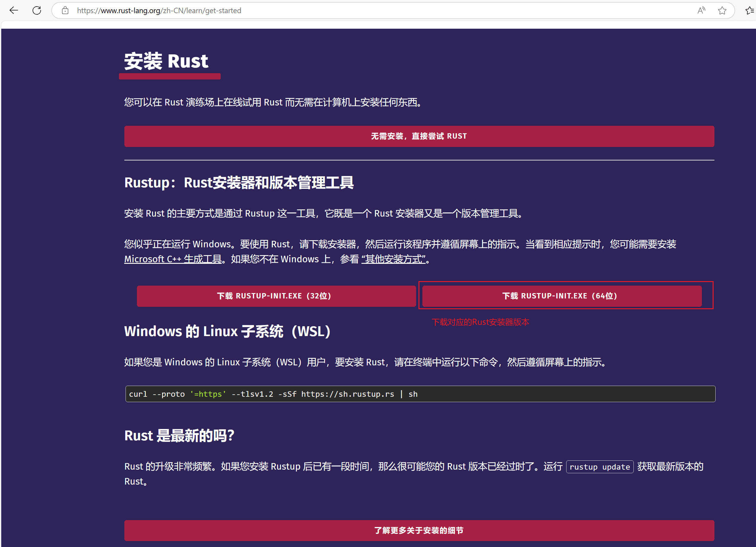Reload the page with refresh icon
Screen dimensions: 756x547
(x=37, y=11)
